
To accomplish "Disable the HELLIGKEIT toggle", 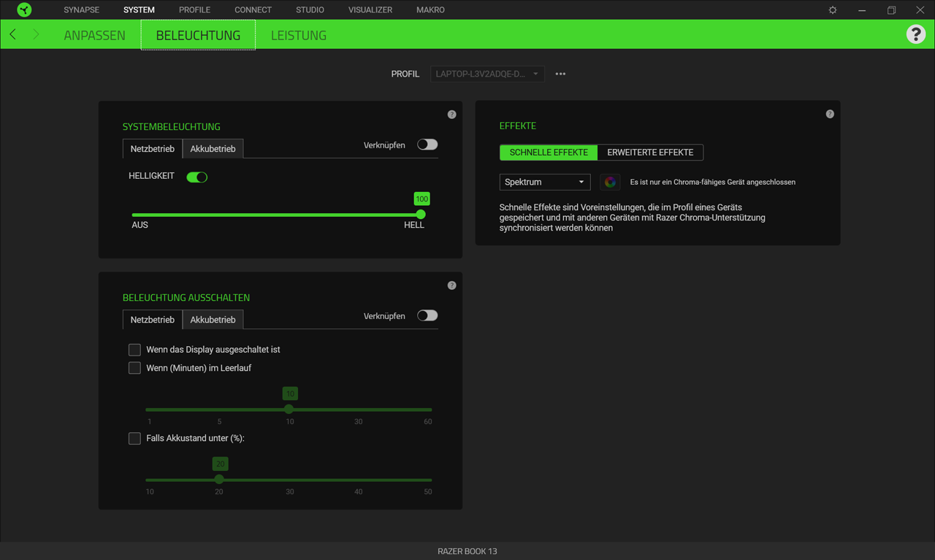I will [x=196, y=177].
